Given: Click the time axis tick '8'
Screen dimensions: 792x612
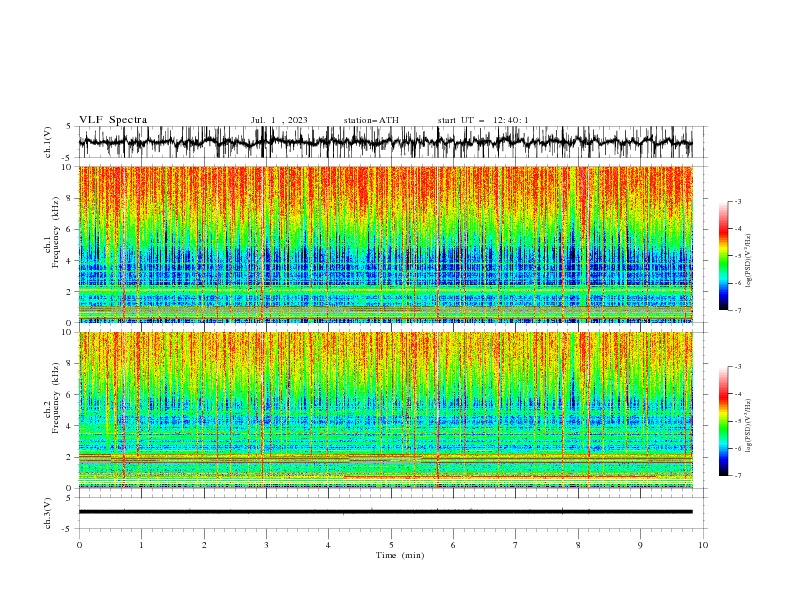Looking at the screenshot, I should point(578,545).
